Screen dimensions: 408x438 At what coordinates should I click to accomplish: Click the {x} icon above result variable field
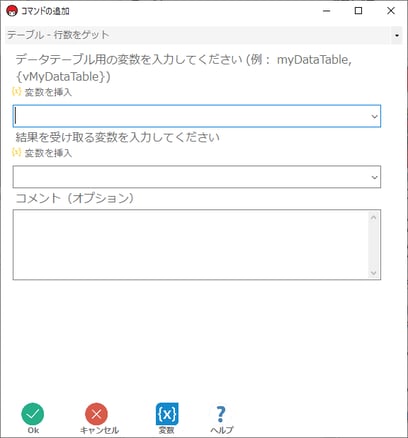16,152
